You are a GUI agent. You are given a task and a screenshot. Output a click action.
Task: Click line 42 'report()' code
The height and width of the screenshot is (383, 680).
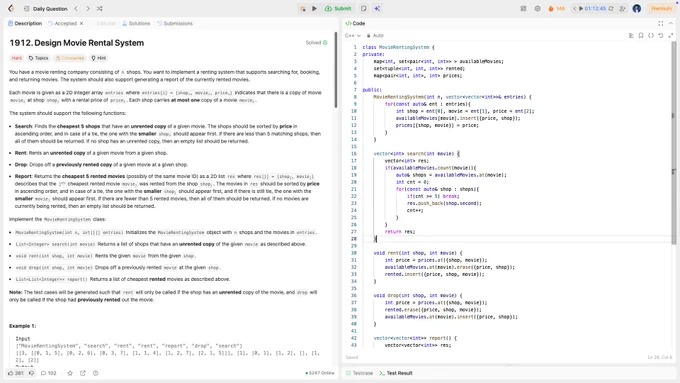(x=415, y=338)
